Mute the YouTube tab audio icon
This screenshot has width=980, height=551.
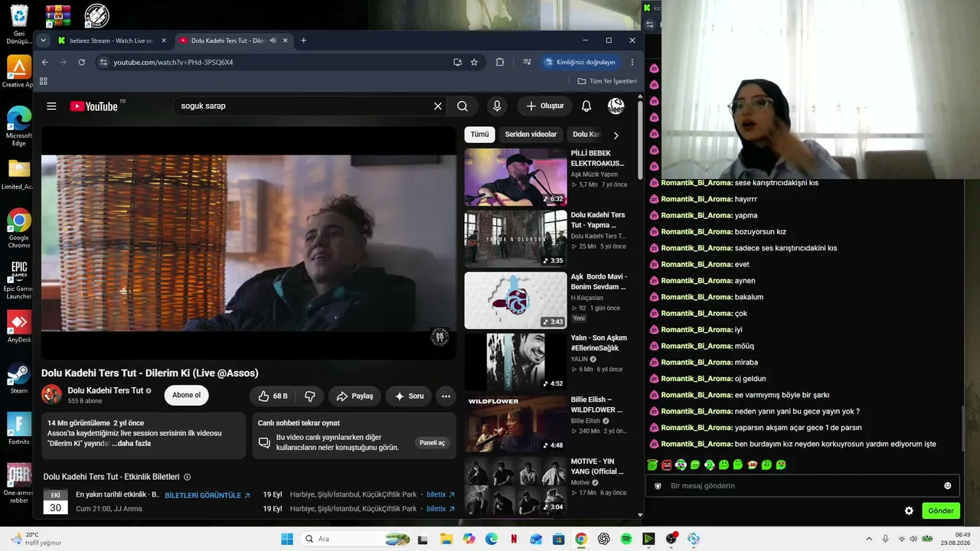[x=273, y=41]
